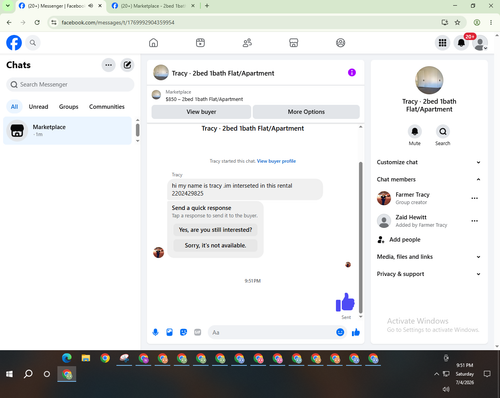Click the Aa message input field
The height and width of the screenshot is (398, 500).
(273, 332)
